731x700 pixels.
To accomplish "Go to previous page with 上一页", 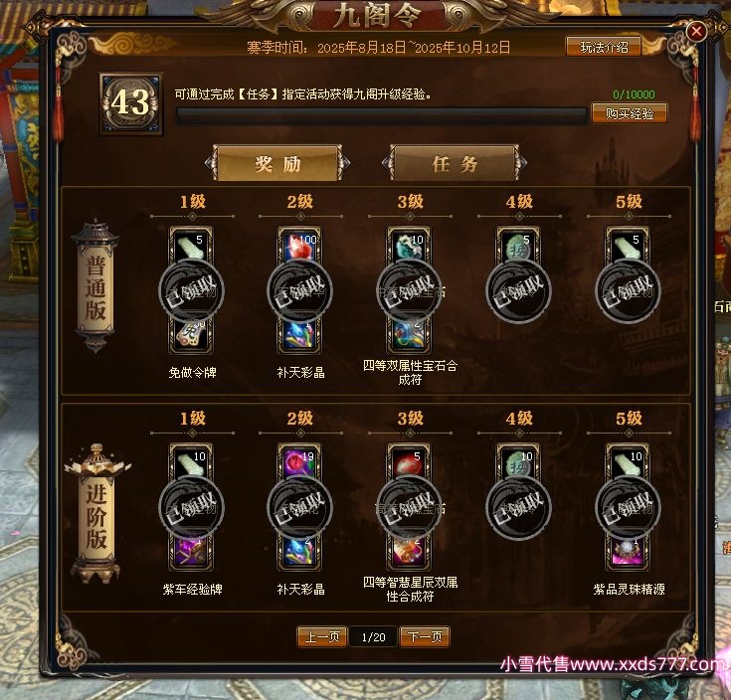I will [322, 636].
